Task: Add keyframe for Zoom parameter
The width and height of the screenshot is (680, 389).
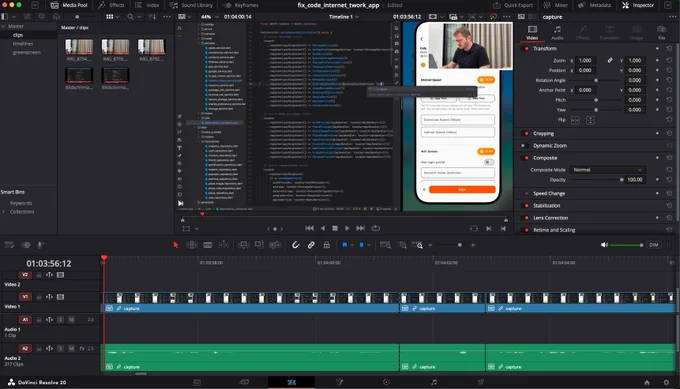Action: pyautogui.click(x=657, y=60)
